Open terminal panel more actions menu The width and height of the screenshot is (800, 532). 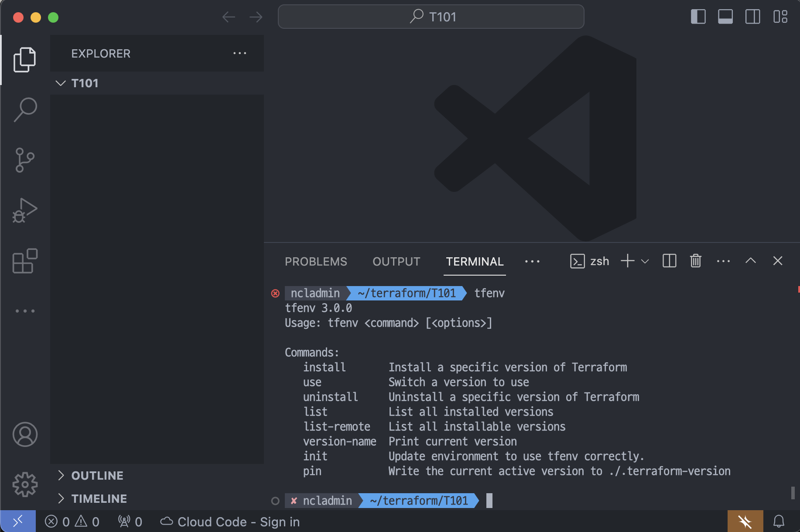pyautogui.click(x=723, y=261)
